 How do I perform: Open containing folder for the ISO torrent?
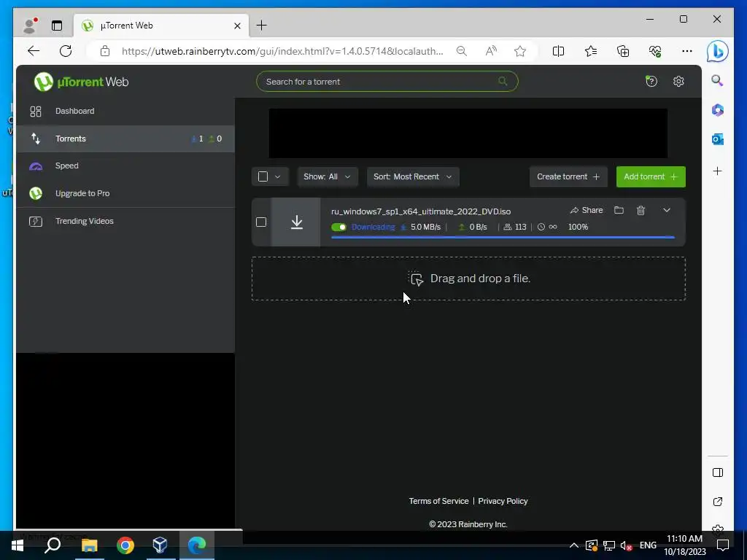coord(619,210)
